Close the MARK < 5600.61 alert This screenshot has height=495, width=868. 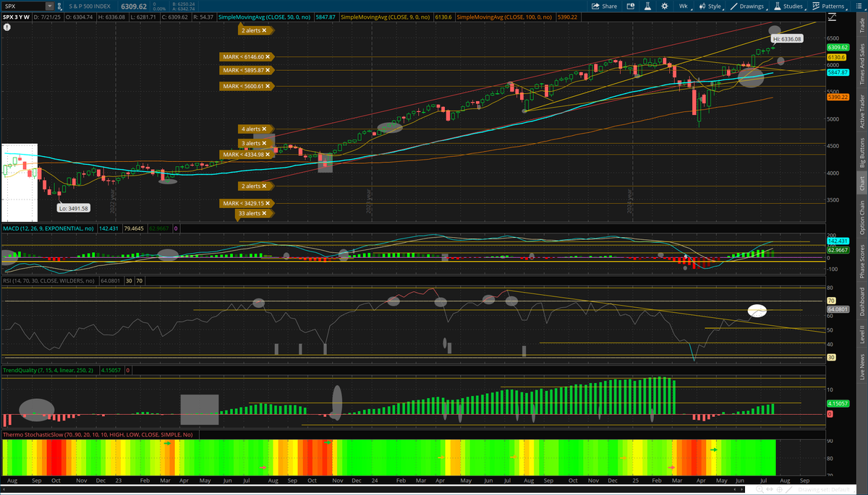tap(268, 86)
